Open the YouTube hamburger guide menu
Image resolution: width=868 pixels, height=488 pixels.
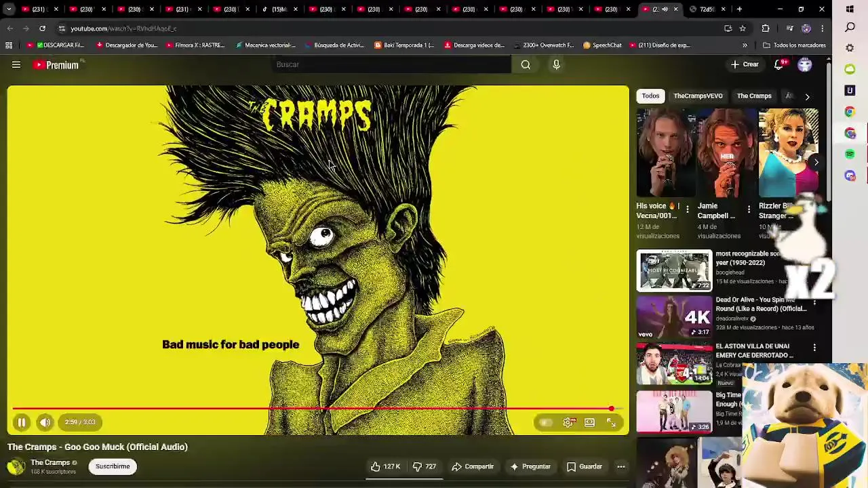[16, 64]
